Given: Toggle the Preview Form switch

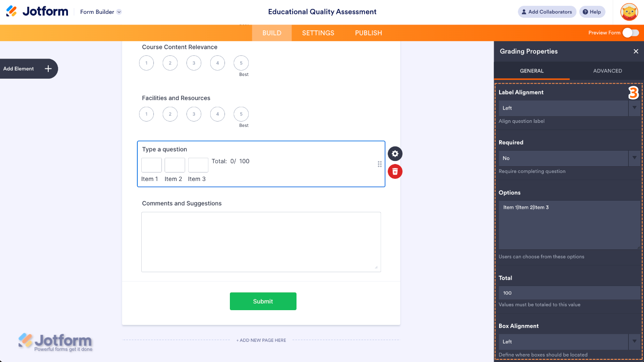Looking at the screenshot, I should pyautogui.click(x=631, y=33).
